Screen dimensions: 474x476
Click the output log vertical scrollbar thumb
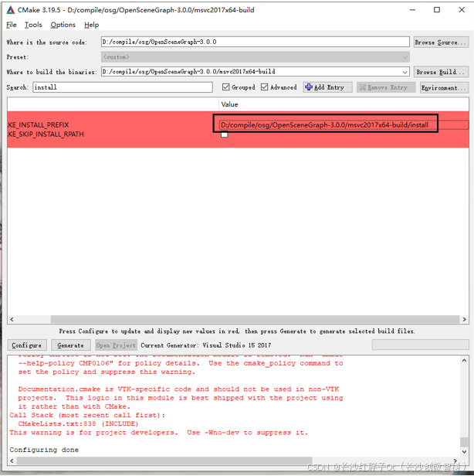(464, 442)
